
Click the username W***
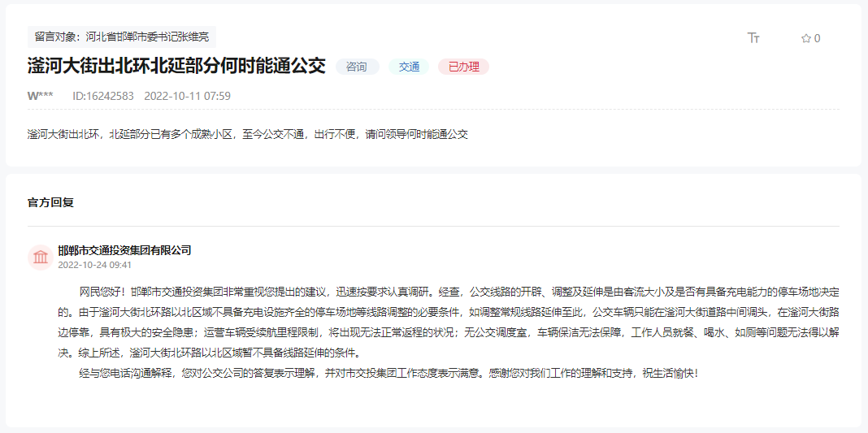[41, 96]
